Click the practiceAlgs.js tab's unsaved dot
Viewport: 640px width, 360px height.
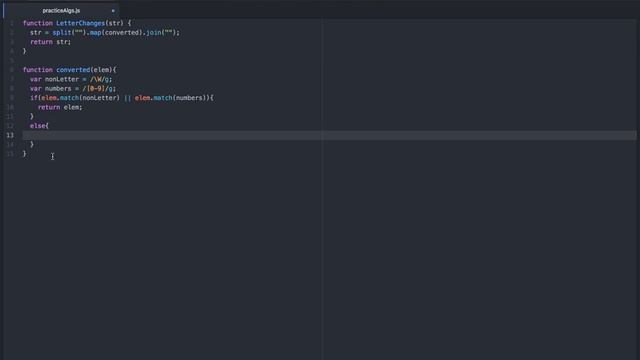[x=113, y=11]
